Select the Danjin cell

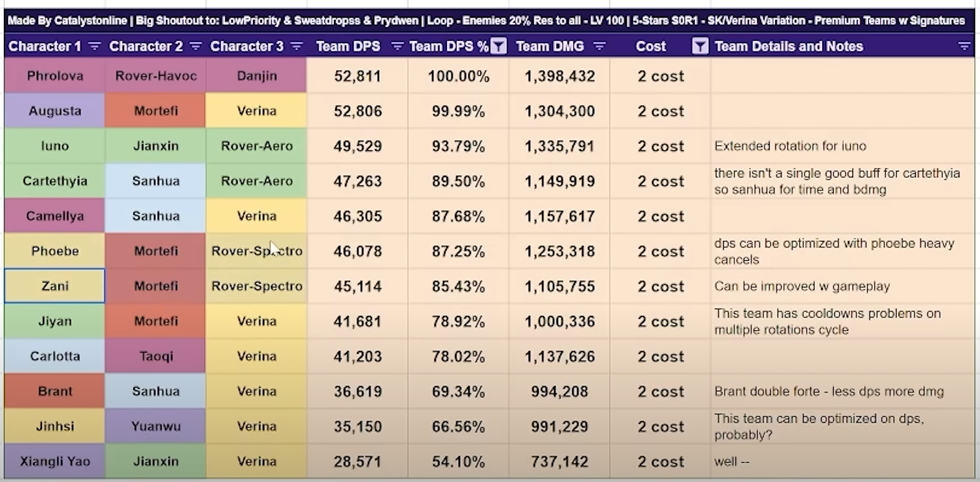click(256, 76)
